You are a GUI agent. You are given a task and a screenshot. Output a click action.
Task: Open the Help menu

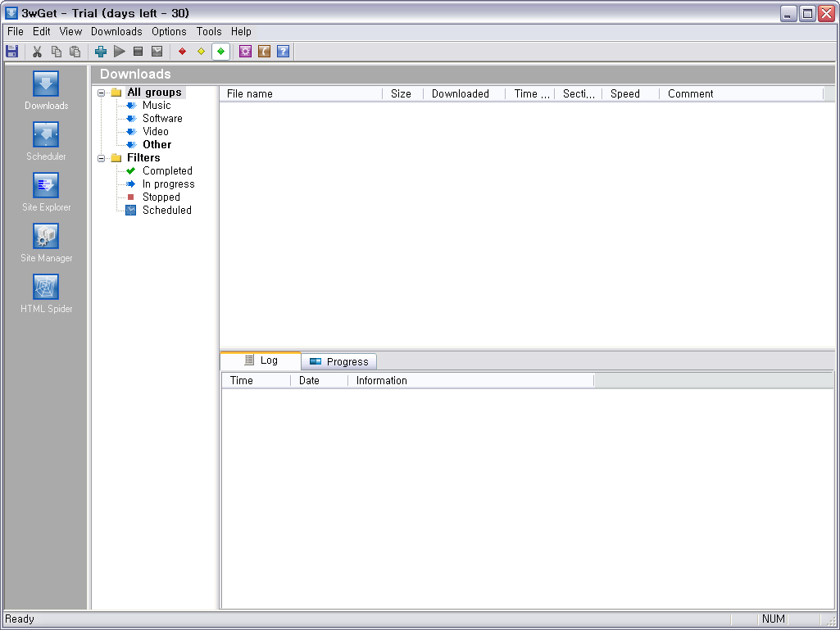coord(241,32)
